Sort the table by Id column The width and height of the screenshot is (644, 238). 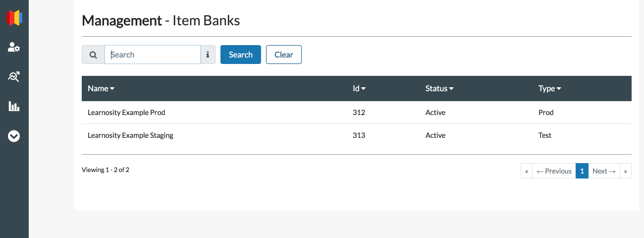[359, 89]
